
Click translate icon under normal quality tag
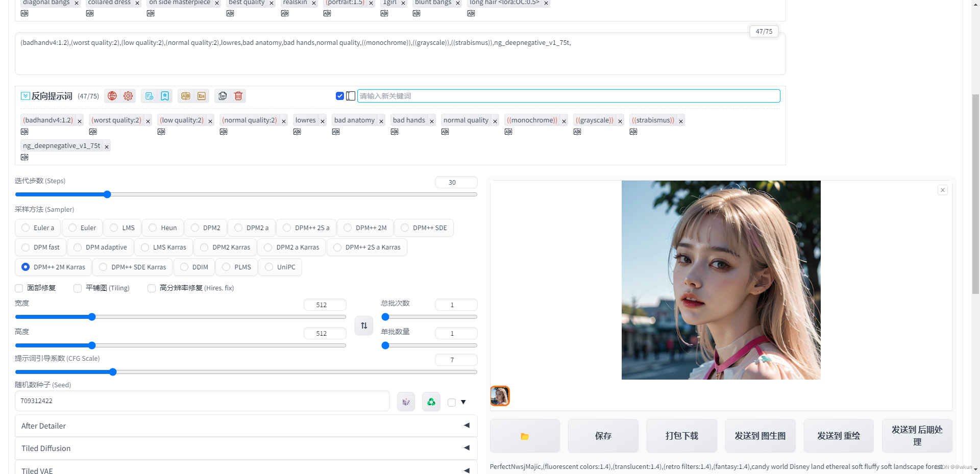tap(445, 132)
